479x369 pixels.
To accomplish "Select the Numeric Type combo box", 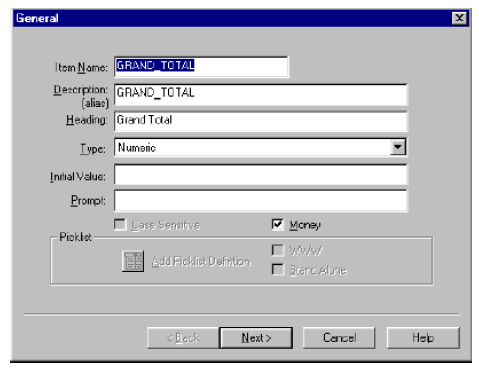I will tap(260, 147).
